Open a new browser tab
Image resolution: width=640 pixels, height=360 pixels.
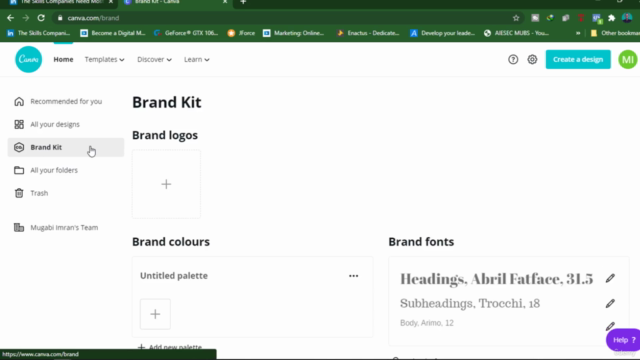(x=243, y=2)
